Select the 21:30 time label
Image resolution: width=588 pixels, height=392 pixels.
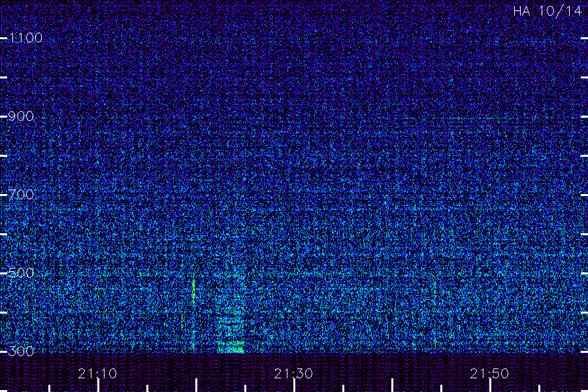(x=293, y=374)
